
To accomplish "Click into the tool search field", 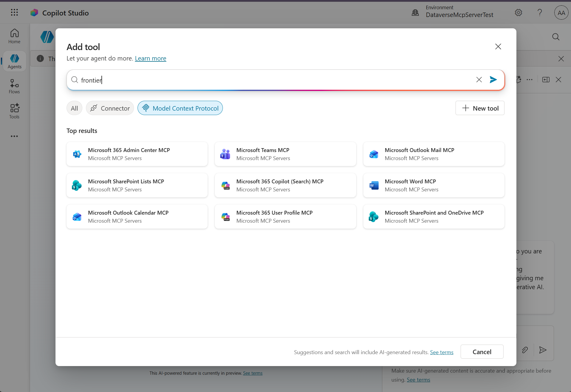I will 268,80.
